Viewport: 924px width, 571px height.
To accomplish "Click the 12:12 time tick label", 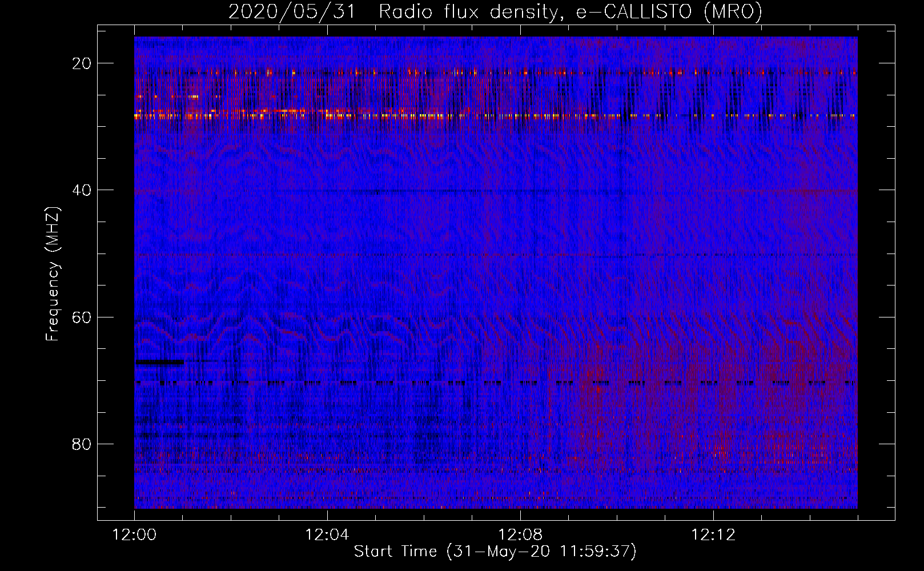I will click(x=713, y=535).
